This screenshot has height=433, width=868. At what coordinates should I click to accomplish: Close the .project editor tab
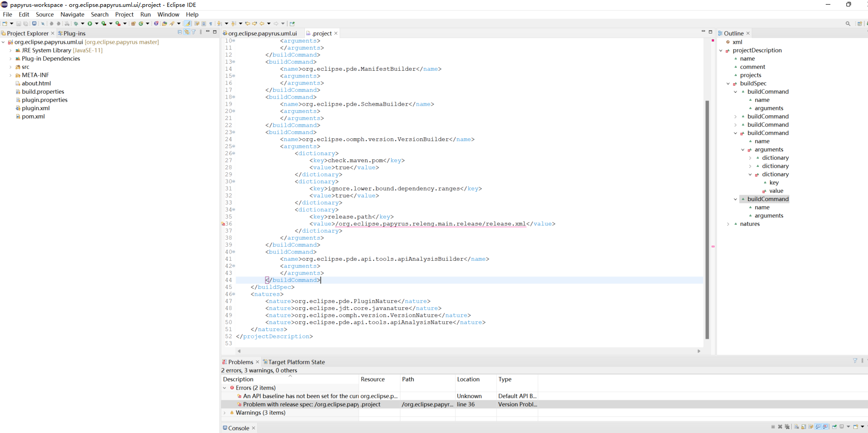(x=336, y=34)
